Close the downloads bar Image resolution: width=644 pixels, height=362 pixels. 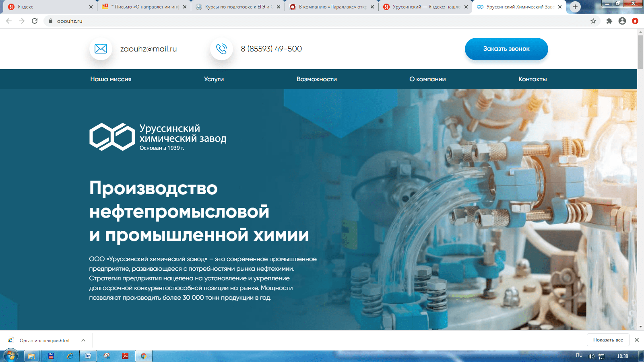pos(636,340)
